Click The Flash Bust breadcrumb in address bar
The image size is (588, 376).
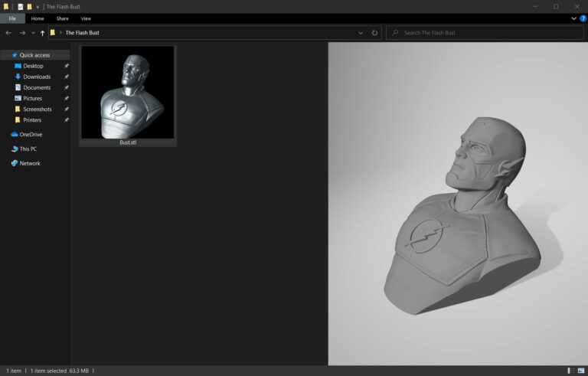[x=82, y=33]
